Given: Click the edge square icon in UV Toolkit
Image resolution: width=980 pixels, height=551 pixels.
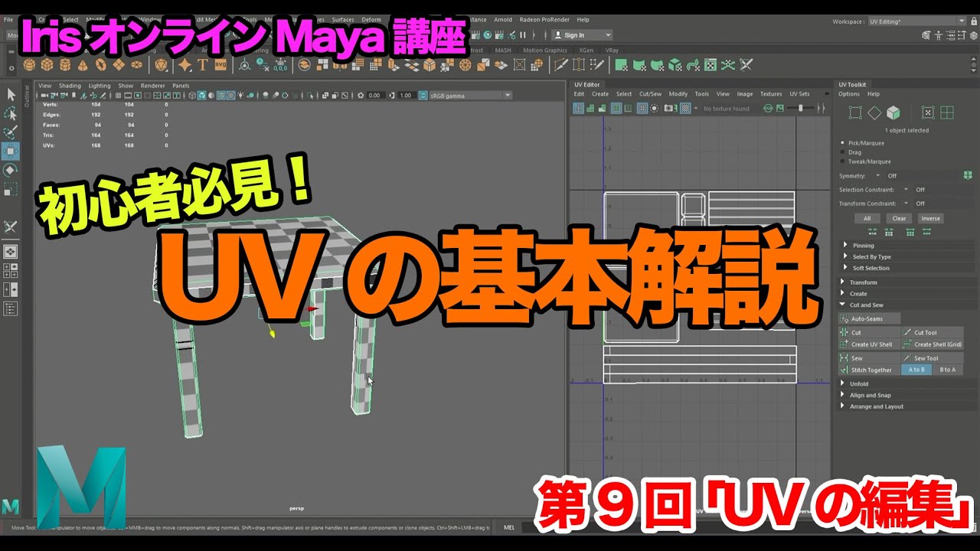Looking at the screenshot, I should point(855,113).
